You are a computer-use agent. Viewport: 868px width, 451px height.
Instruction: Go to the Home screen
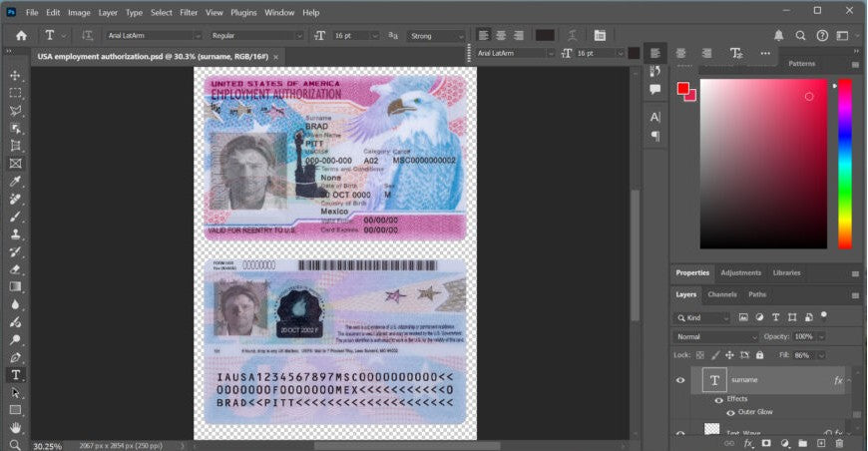pos(22,35)
